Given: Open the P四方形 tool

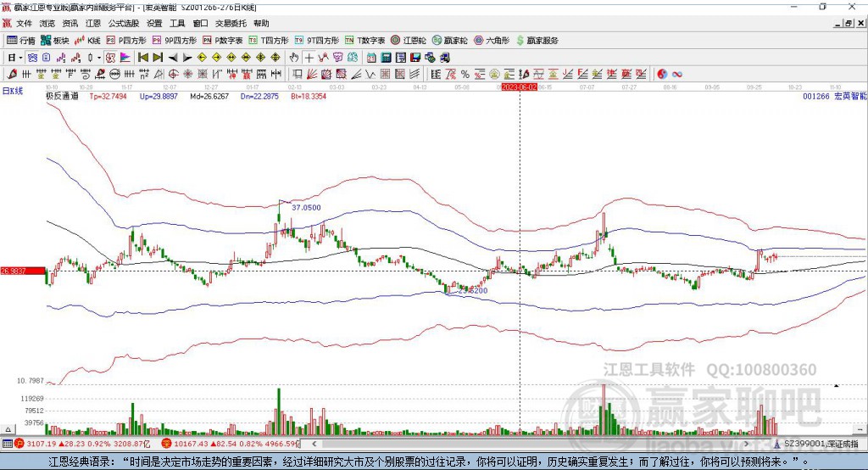Looking at the screenshot, I should (x=126, y=41).
